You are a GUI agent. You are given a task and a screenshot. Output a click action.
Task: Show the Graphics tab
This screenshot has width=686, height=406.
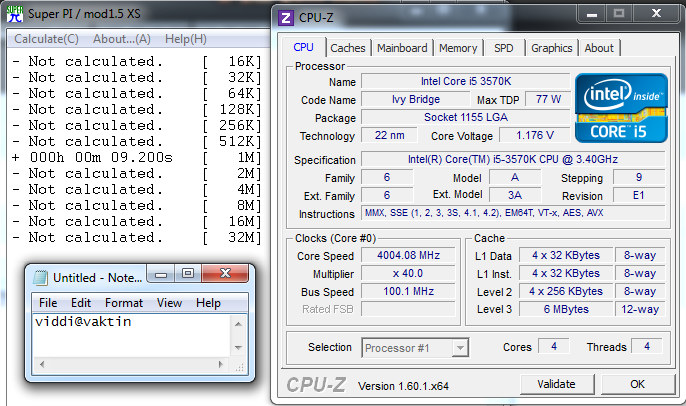coord(551,48)
